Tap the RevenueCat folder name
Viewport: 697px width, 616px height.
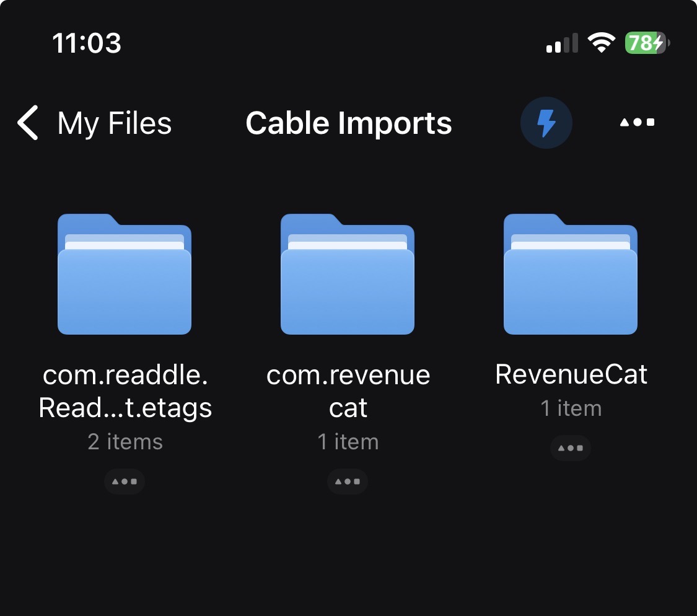pyautogui.click(x=571, y=374)
